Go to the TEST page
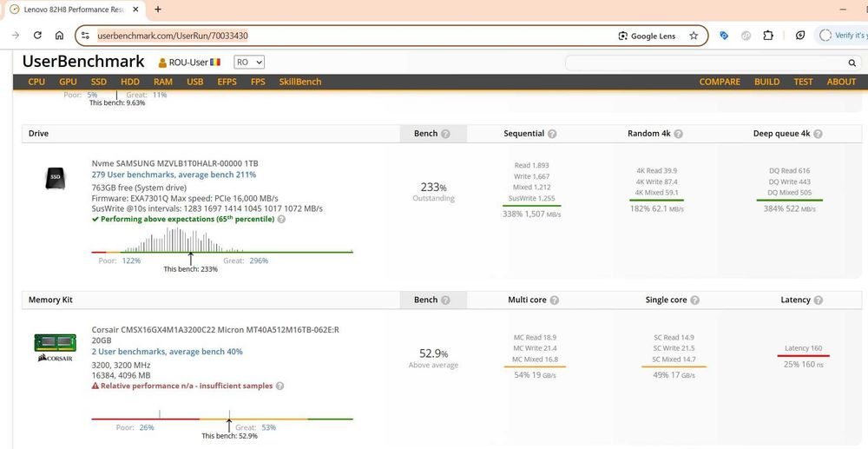 [803, 82]
